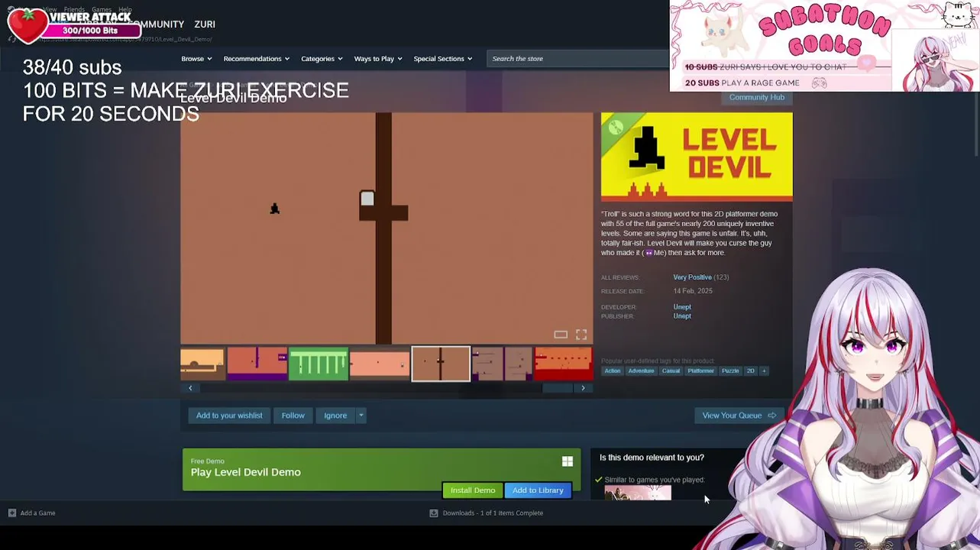Open the Games menu in the title bar
The height and width of the screenshot is (550, 980).
click(x=102, y=10)
